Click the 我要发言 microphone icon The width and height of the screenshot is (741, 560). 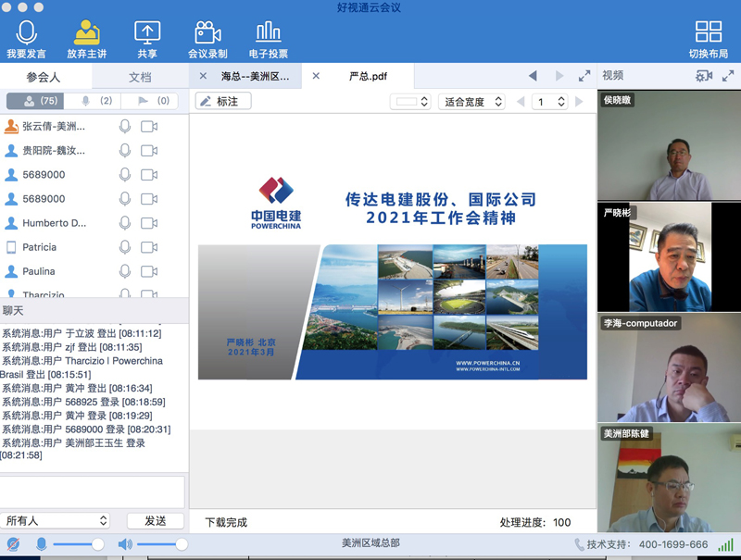tap(26, 33)
